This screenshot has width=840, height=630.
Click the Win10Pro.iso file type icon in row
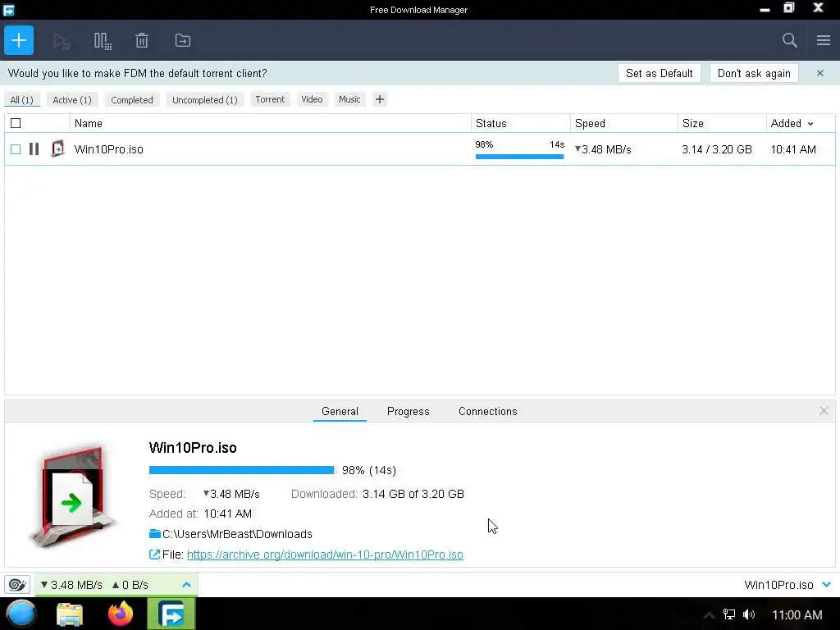pyautogui.click(x=57, y=148)
